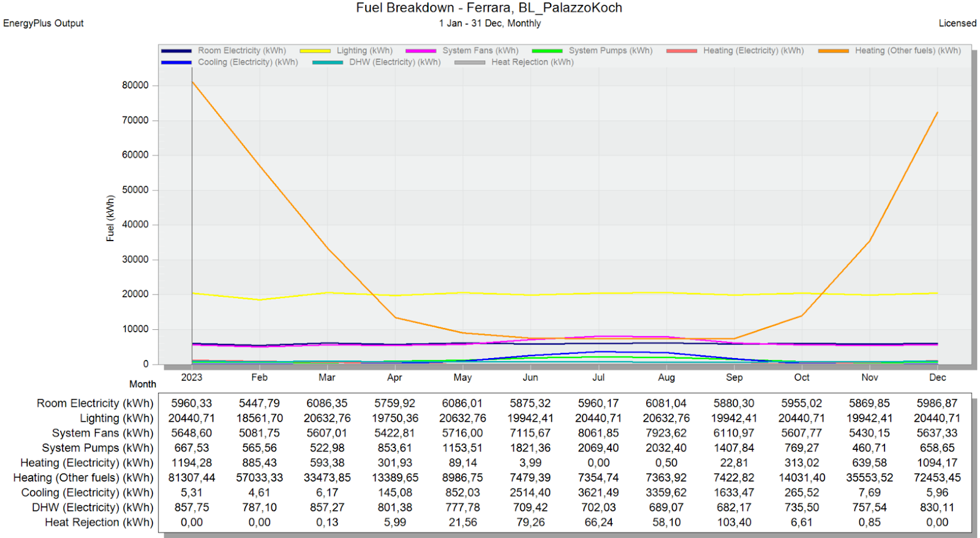Click the 'Jul' x-axis label

(598, 377)
